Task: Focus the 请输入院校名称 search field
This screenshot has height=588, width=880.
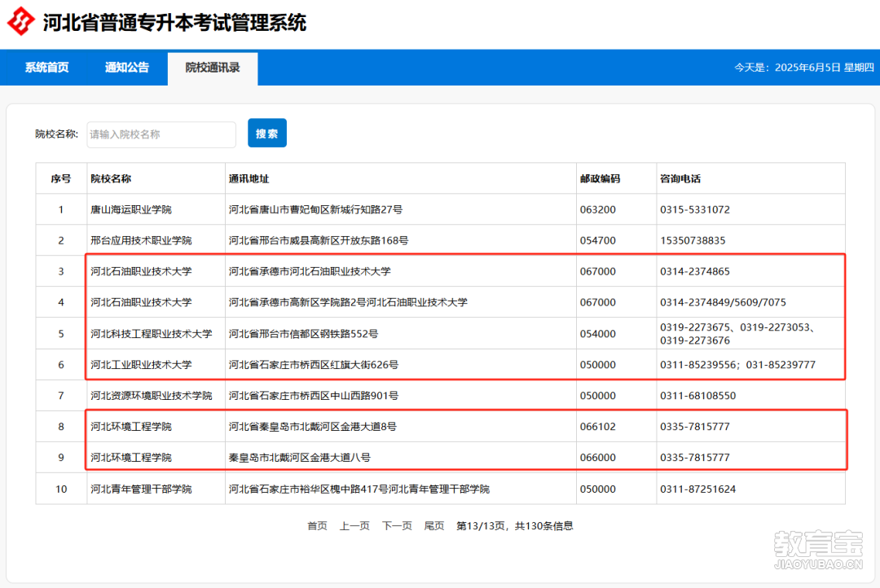Action: [161, 134]
